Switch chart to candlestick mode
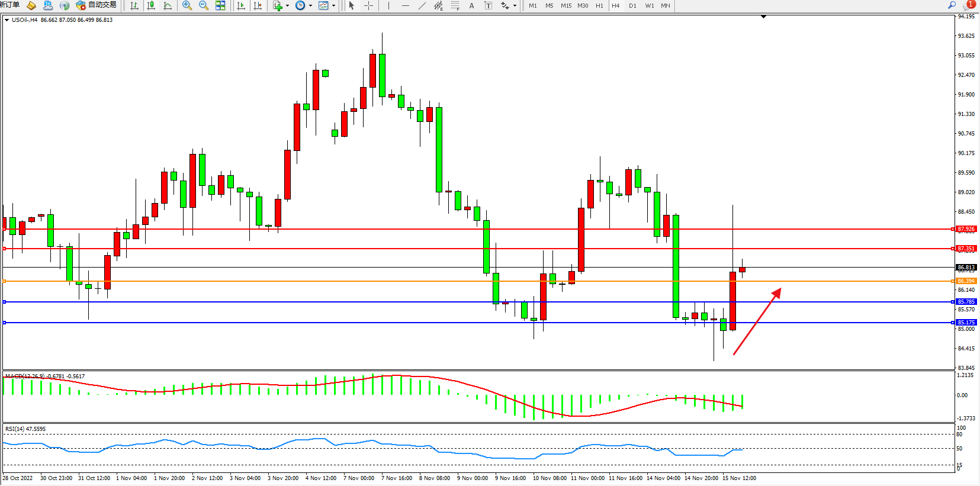This screenshot has width=980, height=486. coord(151,5)
